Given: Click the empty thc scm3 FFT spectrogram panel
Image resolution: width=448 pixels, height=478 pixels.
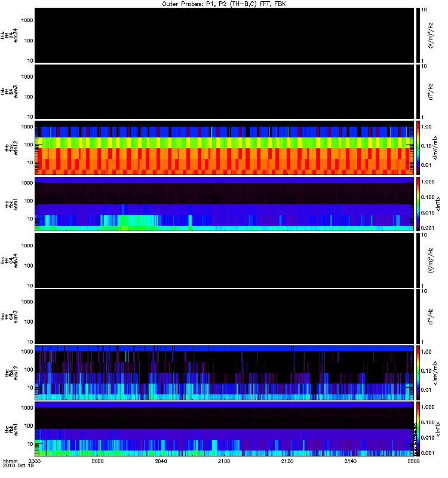Looking at the screenshot, I should (225, 317).
